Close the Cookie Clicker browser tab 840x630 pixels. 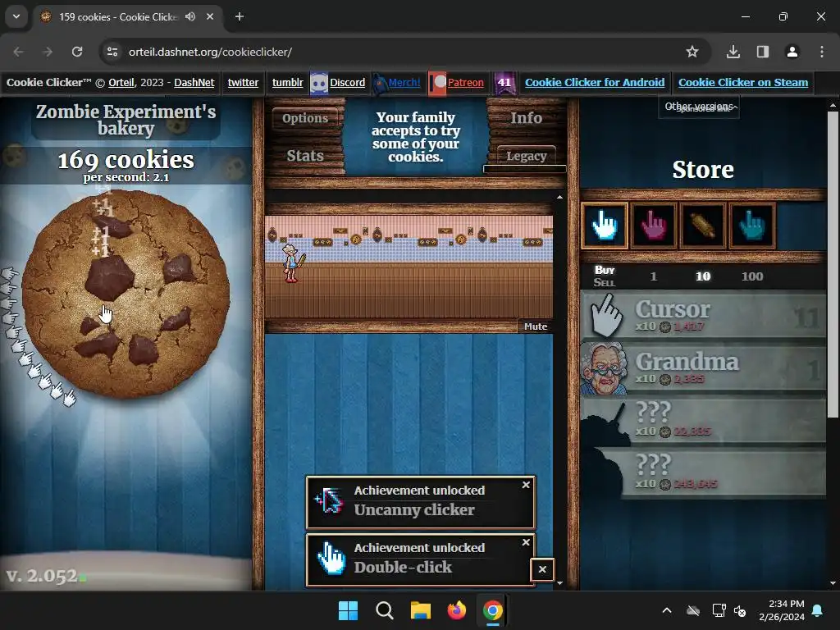(x=210, y=16)
